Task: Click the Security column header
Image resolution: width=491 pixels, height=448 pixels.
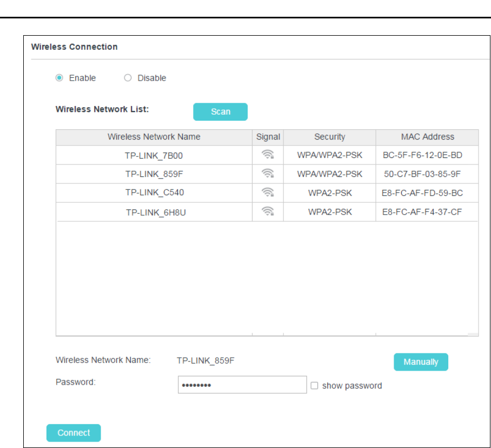Action: 329,137
